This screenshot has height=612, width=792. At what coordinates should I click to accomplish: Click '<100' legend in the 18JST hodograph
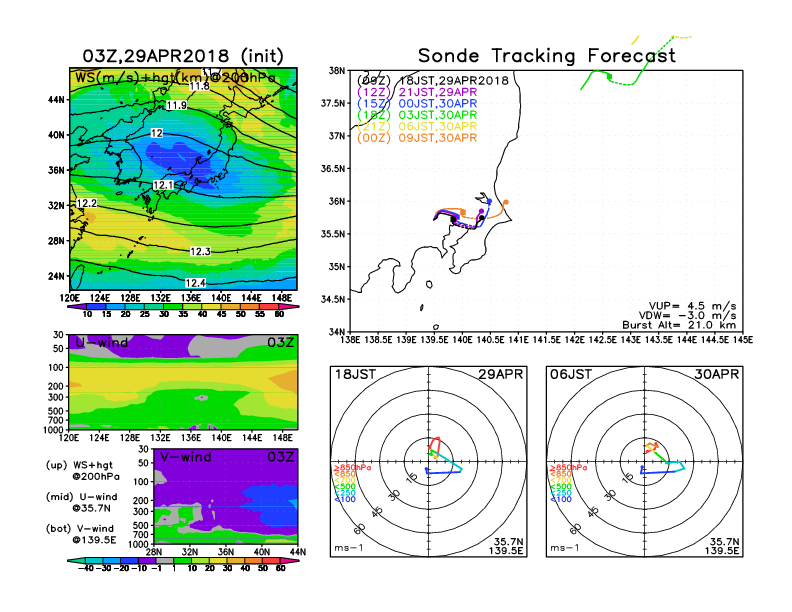345,499
